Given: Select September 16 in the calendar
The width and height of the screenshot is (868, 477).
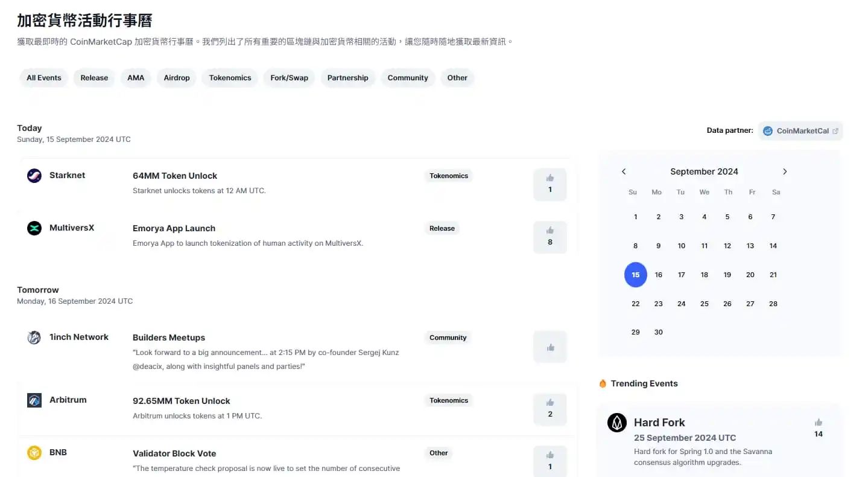Looking at the screenshot, I should coord(659,275).
